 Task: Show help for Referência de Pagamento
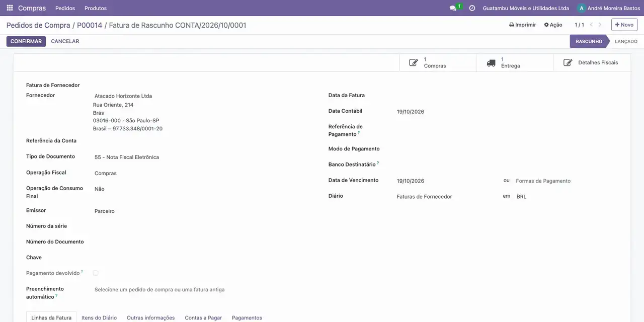click(x=359, y=133)
